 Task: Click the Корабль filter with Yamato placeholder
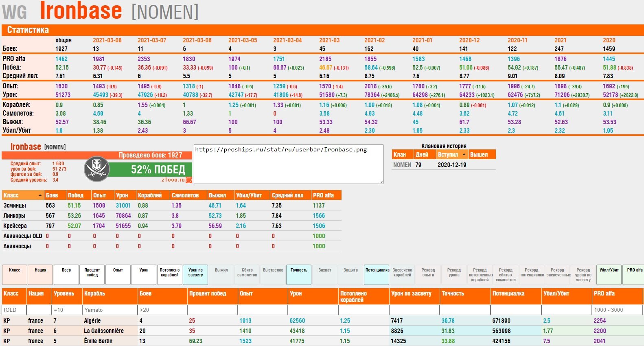[x=110, y=310]
